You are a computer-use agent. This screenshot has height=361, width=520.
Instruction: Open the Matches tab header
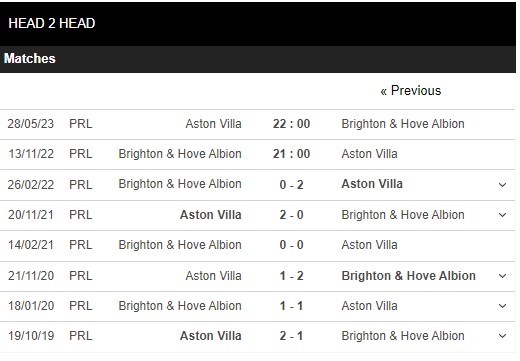30,59
